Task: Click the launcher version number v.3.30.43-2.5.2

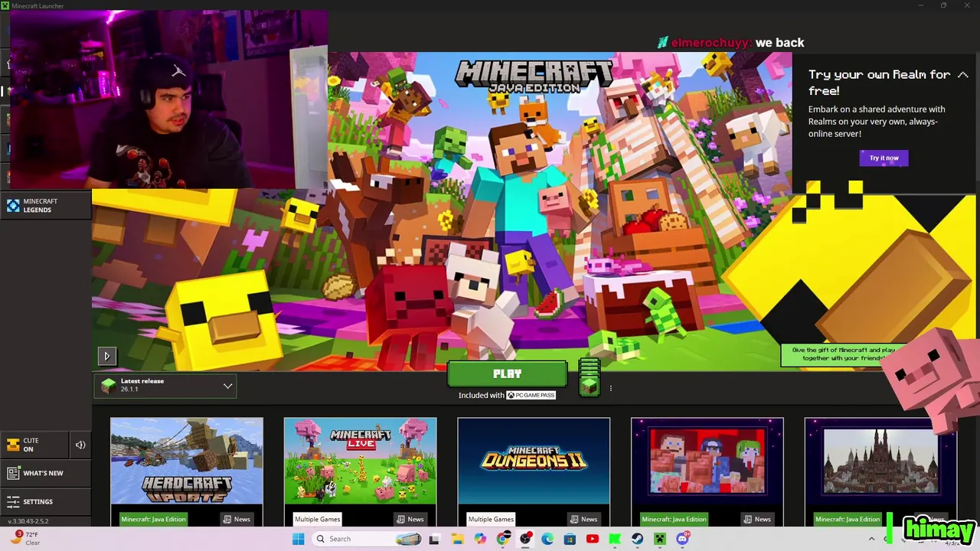Action: 28,521
